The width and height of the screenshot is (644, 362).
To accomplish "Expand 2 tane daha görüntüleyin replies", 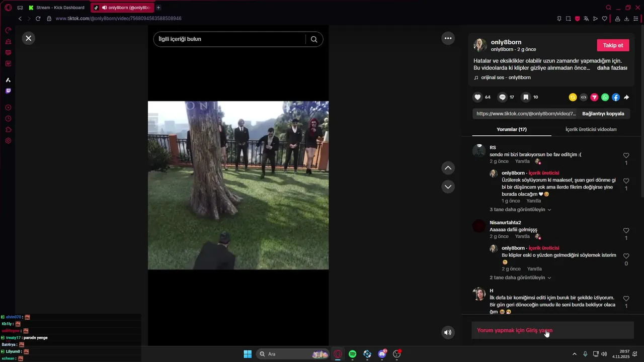I will click(x=520, y=278).
